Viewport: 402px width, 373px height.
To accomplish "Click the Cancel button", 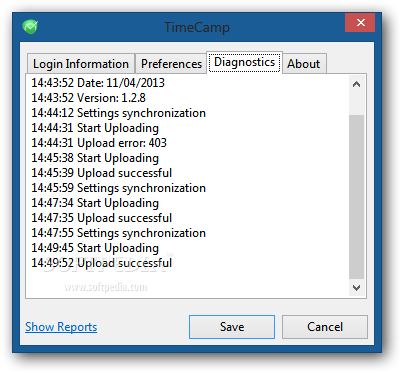I will (325, 327).
